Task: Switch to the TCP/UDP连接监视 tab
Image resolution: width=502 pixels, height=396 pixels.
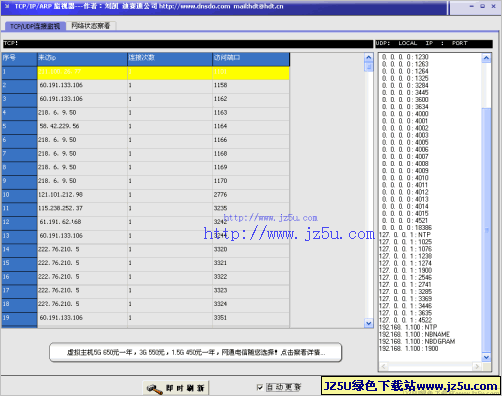Action: click(x=35, y=26)
